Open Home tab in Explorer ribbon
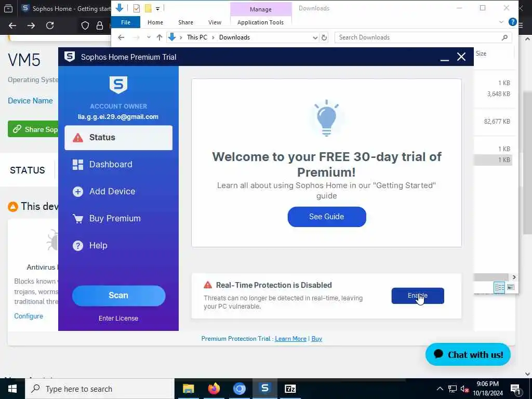This screenshot has height=399, width=532. point(155,22)
